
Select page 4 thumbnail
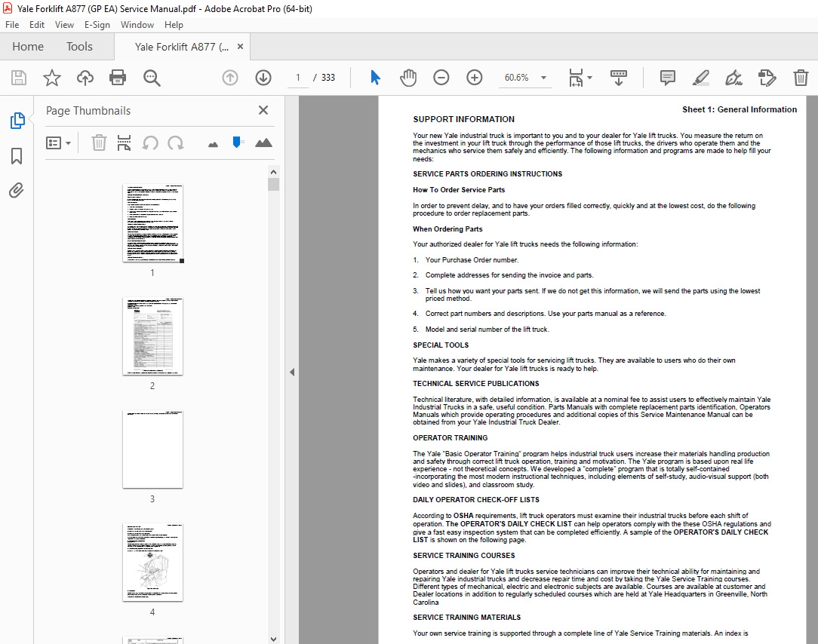point(153,563)
